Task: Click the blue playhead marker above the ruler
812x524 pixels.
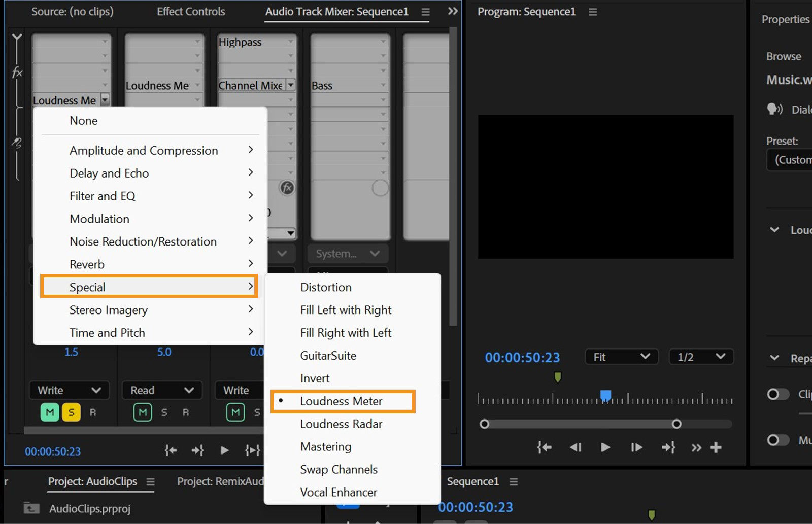Action: (604, 394)
